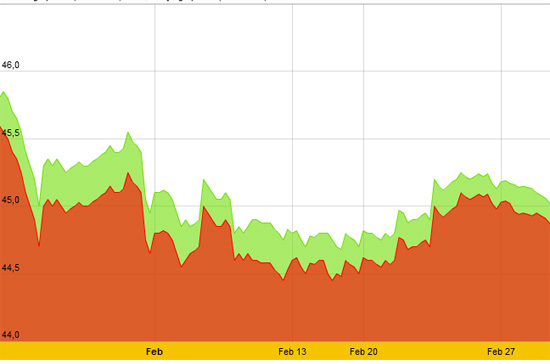Screen dimensions: 550x364
Task: Select the Feb date label
Action: coord(154,352)
